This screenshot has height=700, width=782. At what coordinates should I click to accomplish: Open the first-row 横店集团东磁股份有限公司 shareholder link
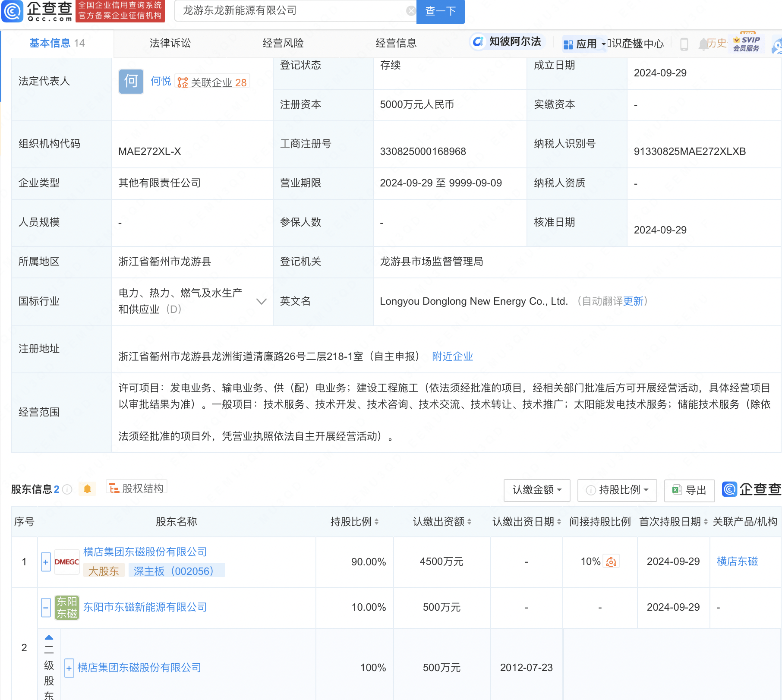(x=145, y=552)
